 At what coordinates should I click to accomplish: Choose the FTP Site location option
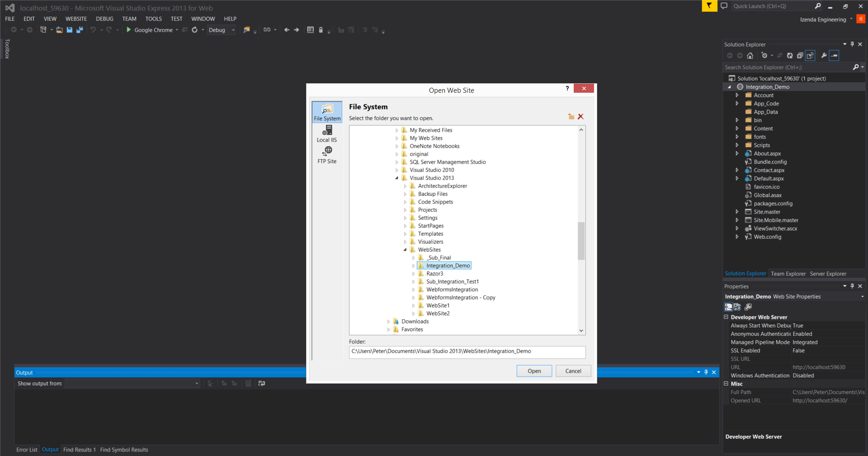point(327,155)
